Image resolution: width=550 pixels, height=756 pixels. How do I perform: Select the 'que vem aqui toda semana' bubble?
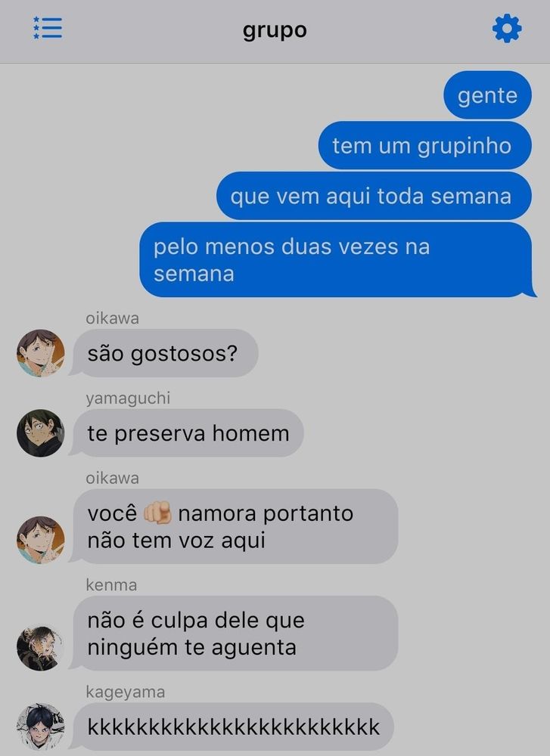374,196
